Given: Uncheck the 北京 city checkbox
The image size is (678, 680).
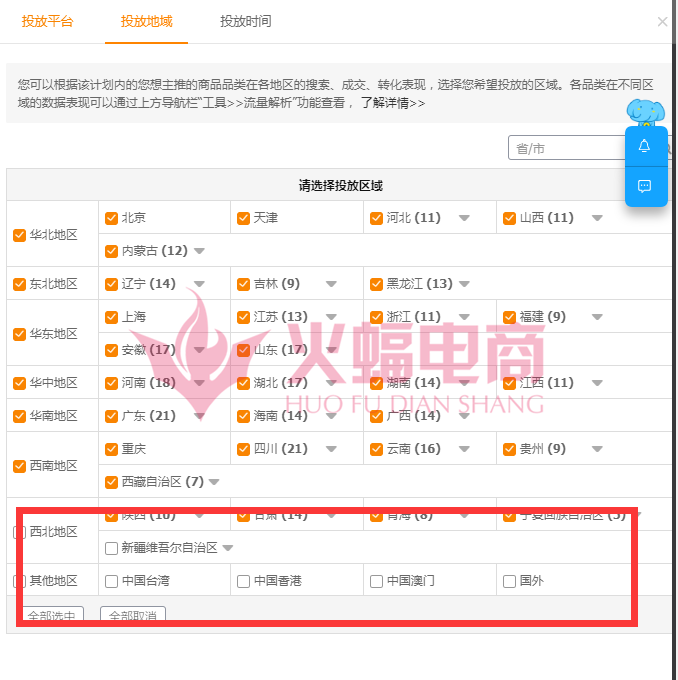Looking at the screenshot, I should tap(112, 218).
